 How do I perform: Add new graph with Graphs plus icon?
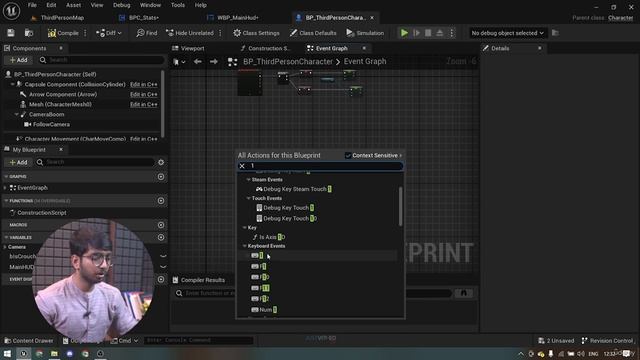[x=161, y=177]
